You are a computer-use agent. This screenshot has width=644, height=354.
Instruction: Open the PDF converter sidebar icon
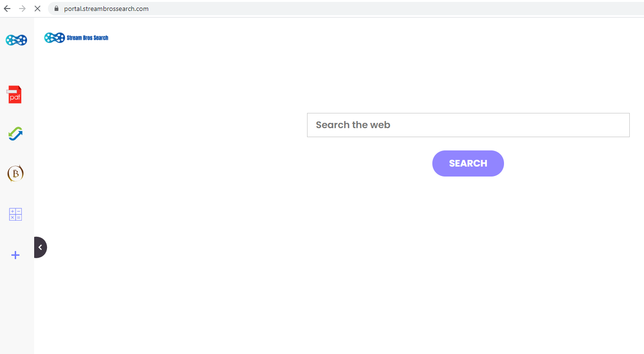(x=15, y=94)
